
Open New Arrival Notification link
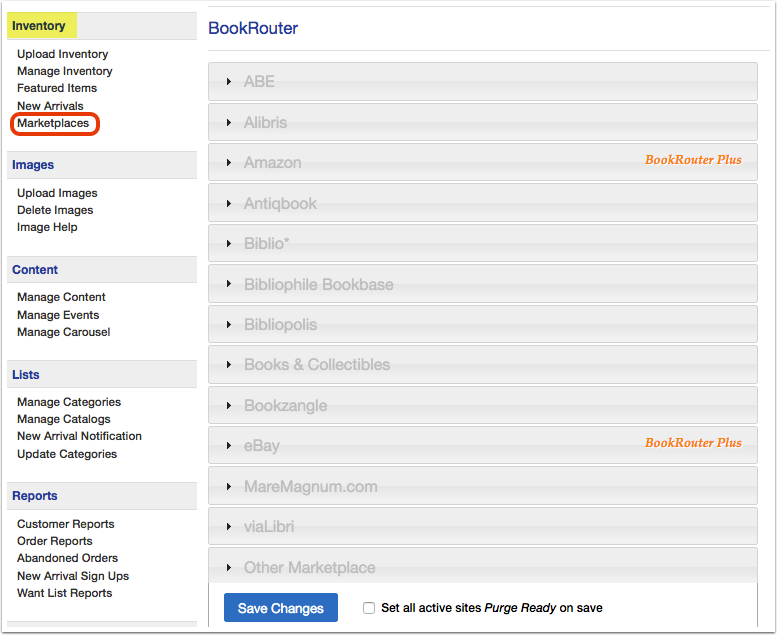(79, 436)
